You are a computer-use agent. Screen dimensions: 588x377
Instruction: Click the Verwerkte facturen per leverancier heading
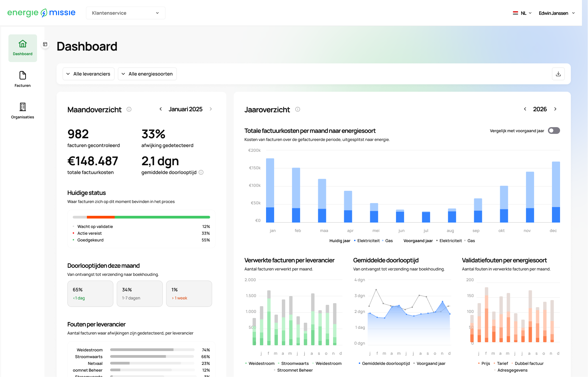coord(289,260)
